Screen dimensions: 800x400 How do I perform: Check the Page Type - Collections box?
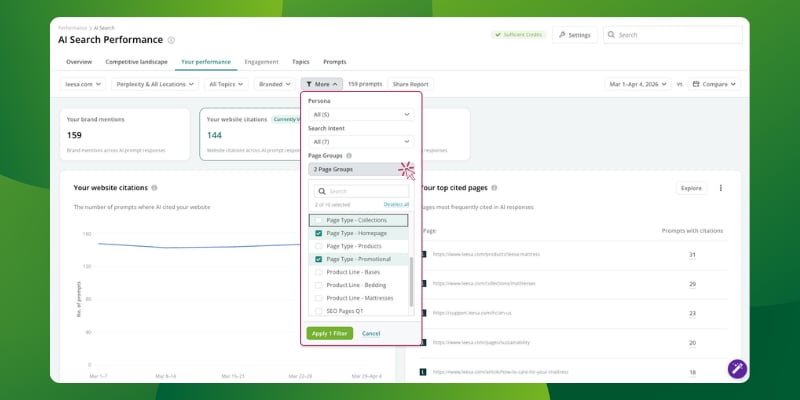coord(319,220)
